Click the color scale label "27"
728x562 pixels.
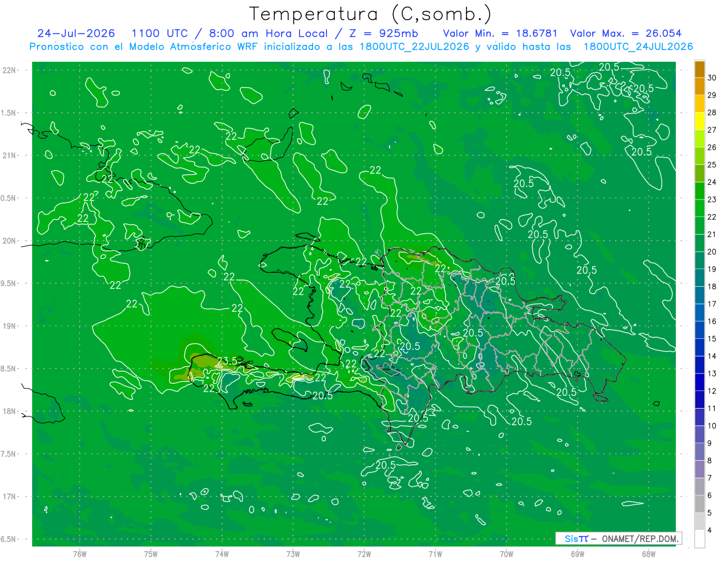[712, 130]
